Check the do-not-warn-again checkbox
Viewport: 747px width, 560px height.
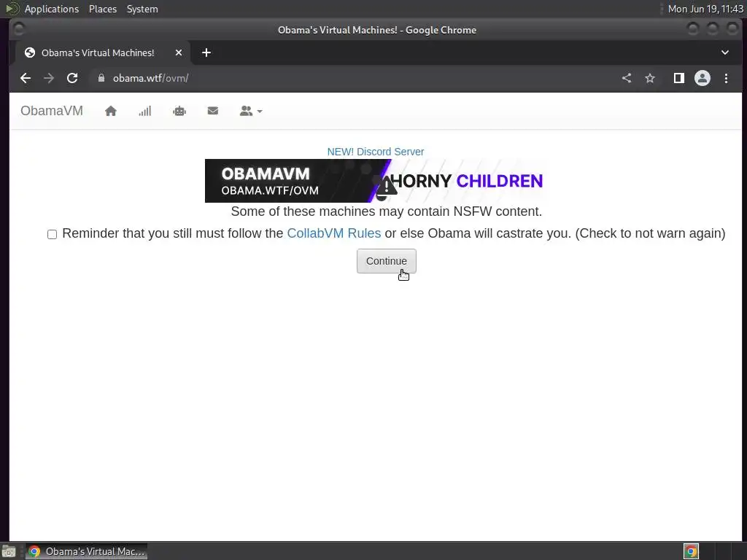(52, 234)
